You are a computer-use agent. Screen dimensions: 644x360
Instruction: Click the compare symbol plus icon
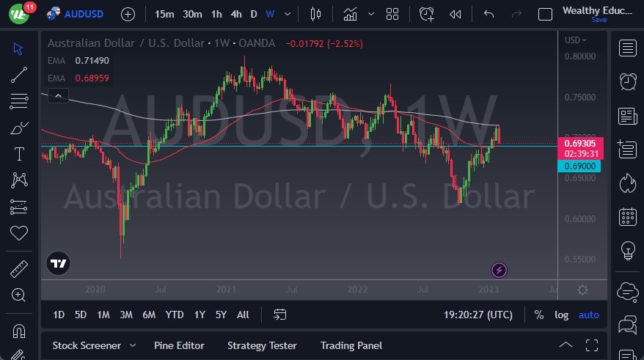point(128,14)
